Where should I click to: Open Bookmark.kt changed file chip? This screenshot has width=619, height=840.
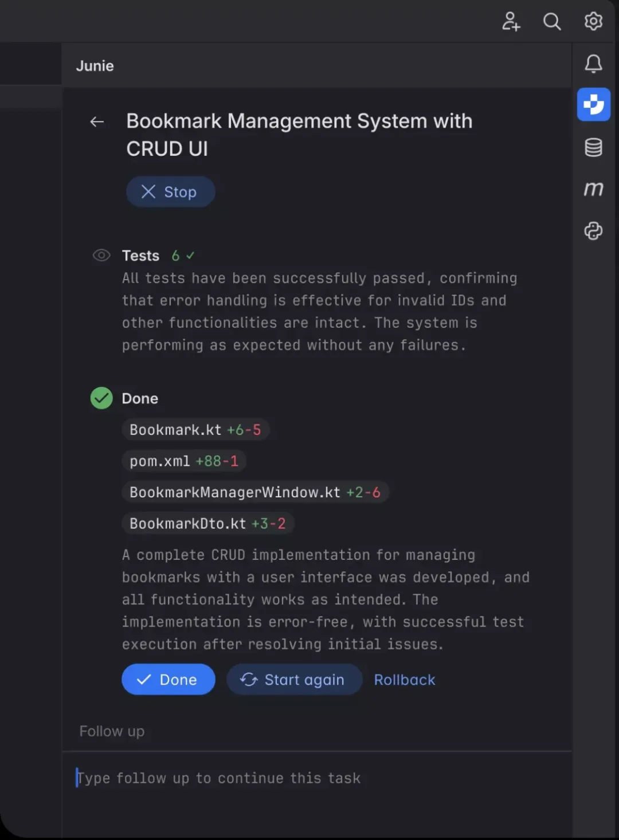point(195,430)
